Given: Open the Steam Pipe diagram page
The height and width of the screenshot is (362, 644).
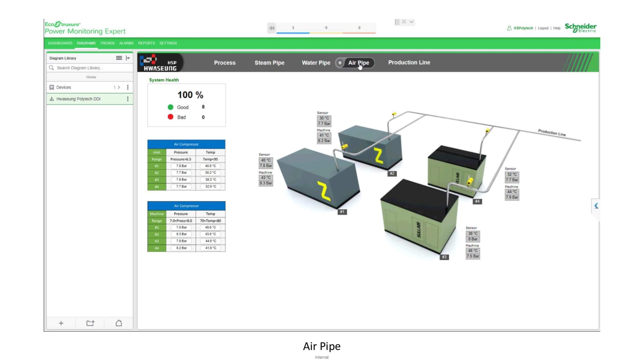Looking at the screenshot, I should 269,63.
